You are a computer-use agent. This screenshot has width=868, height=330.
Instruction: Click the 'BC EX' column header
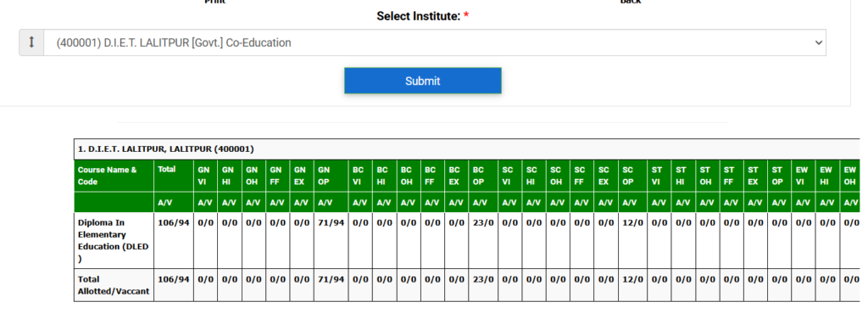click(x=456, y=176)
